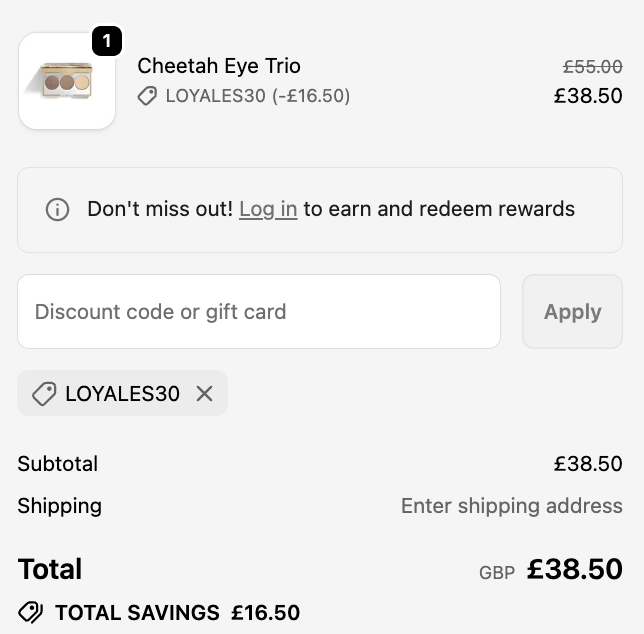
Task: Click the Total Savings tag icon
Action: [31, 613]
